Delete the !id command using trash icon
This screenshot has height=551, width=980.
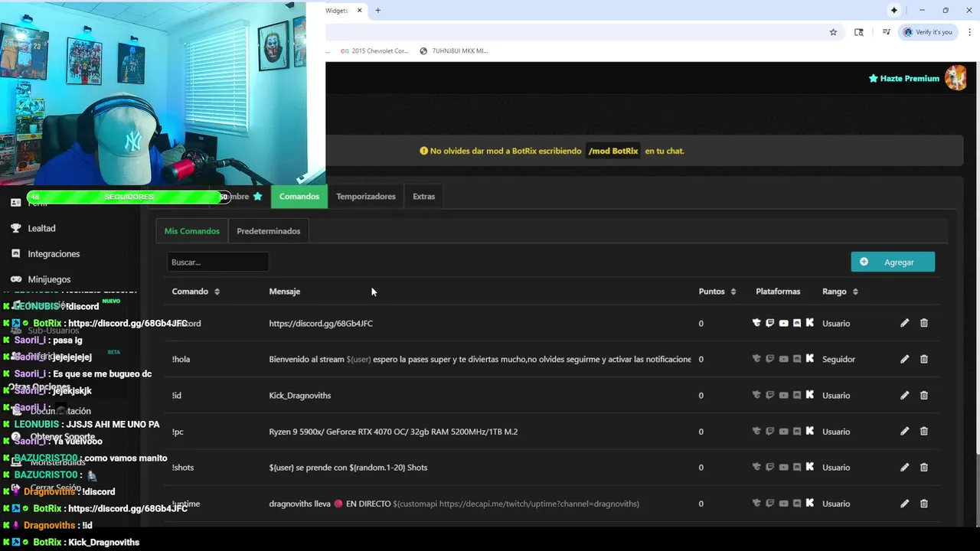(923, 395)
